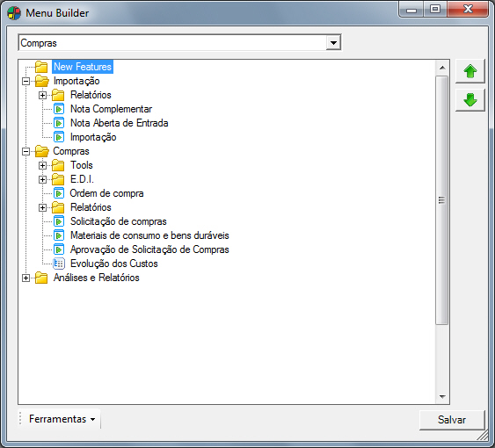Click the Nota Aberta de Entrada icon
Viewport: 495px width, 448px height.
[59, 123]
